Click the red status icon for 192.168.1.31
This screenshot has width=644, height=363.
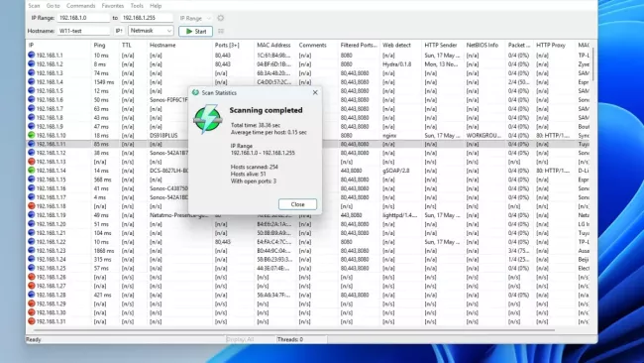(32, 321)
